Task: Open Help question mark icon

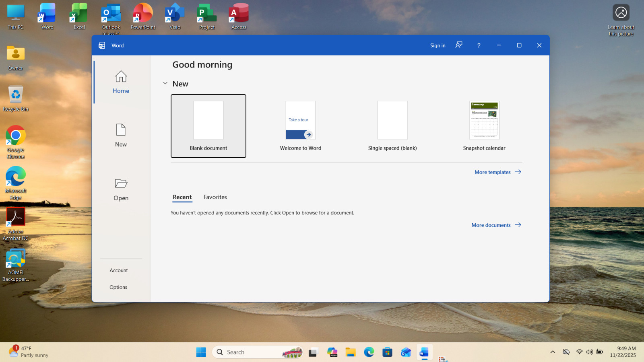Action: (479, 45)
